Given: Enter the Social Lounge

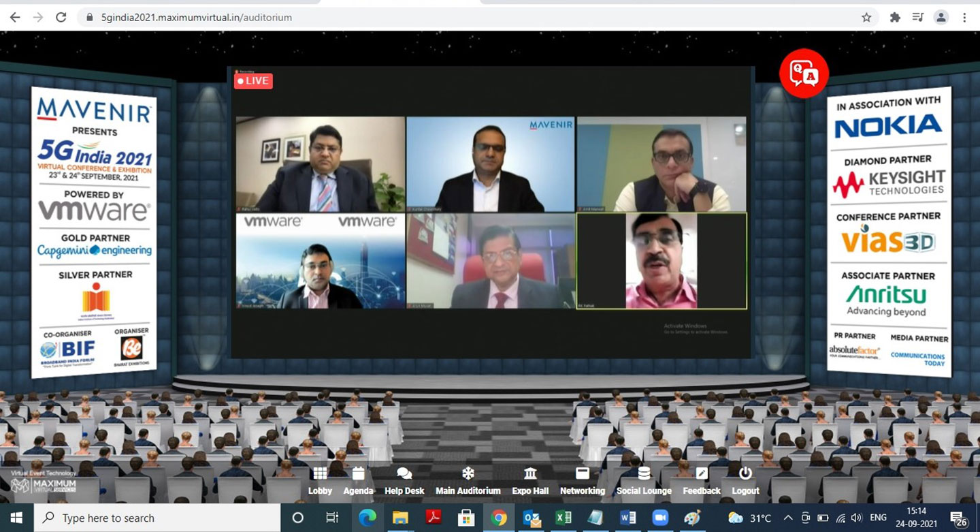Looking at the screenshot, I should tap(644, 482).
